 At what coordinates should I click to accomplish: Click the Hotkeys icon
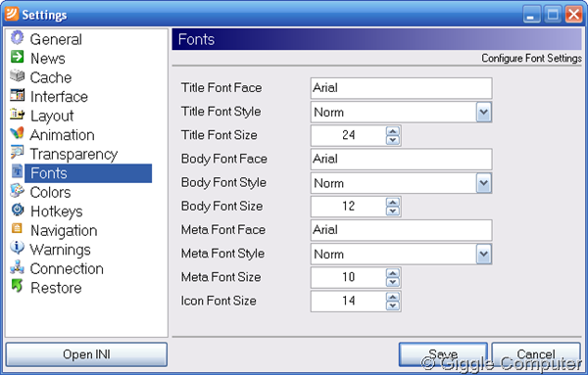pos(18,210)
